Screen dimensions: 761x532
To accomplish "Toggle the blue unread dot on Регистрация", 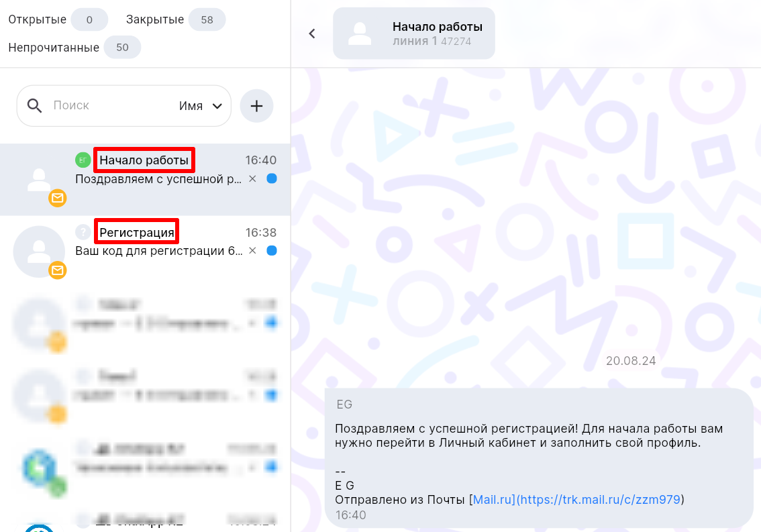I will tap(272, 251).
